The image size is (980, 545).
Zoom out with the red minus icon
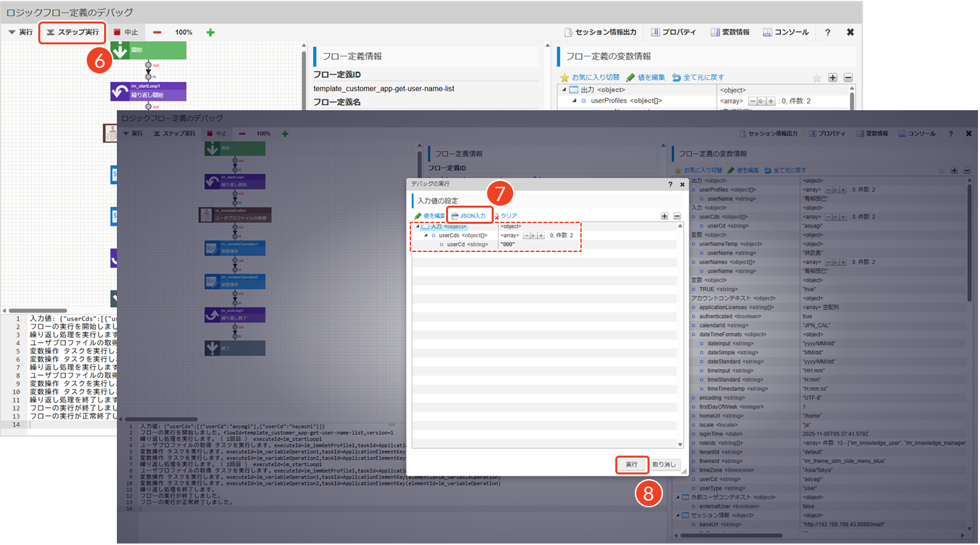[157, 32]
